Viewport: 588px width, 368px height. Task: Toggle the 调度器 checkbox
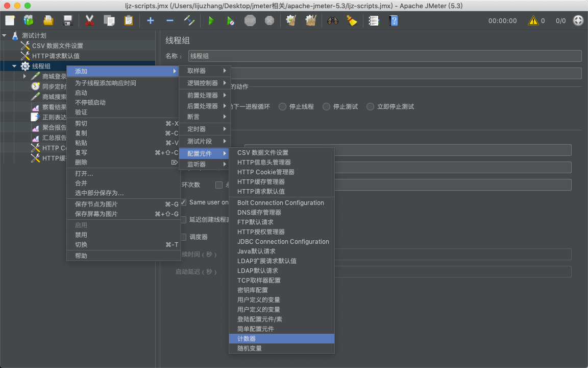tap(183, 237)
